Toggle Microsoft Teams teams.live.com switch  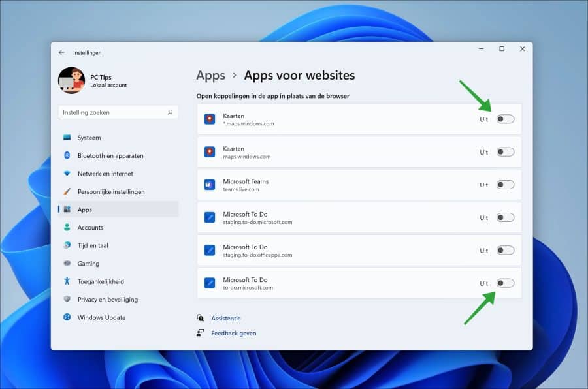[x=505, y=185]
